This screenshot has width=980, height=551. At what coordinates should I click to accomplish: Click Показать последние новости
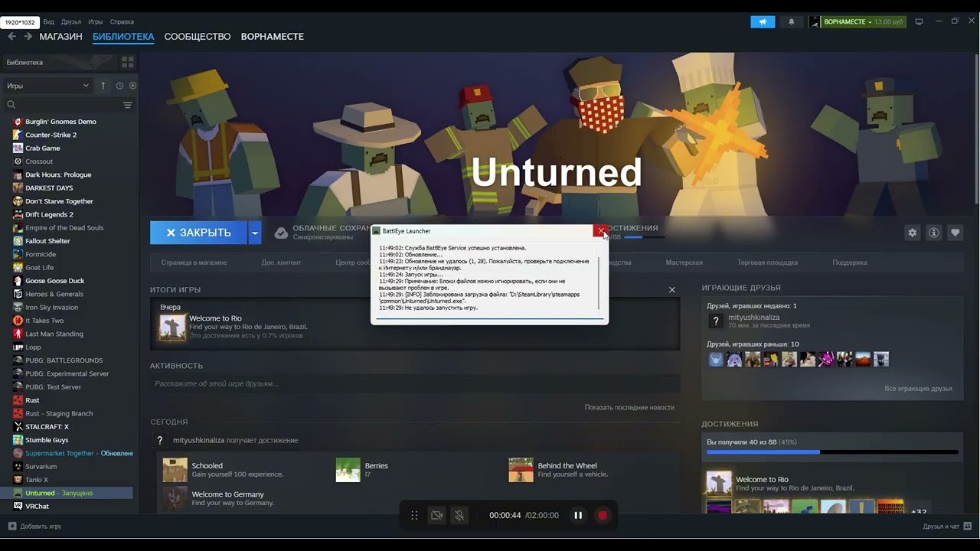coord(629,407)
